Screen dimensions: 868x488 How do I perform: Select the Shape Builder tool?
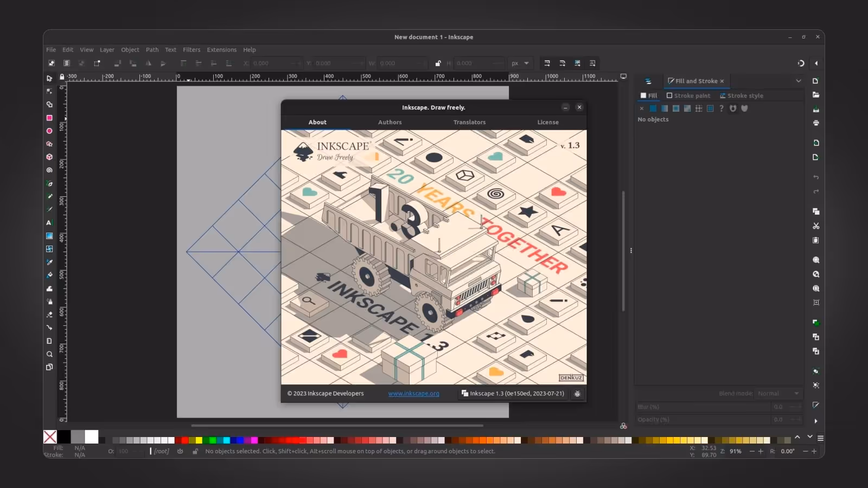[49, 105]
